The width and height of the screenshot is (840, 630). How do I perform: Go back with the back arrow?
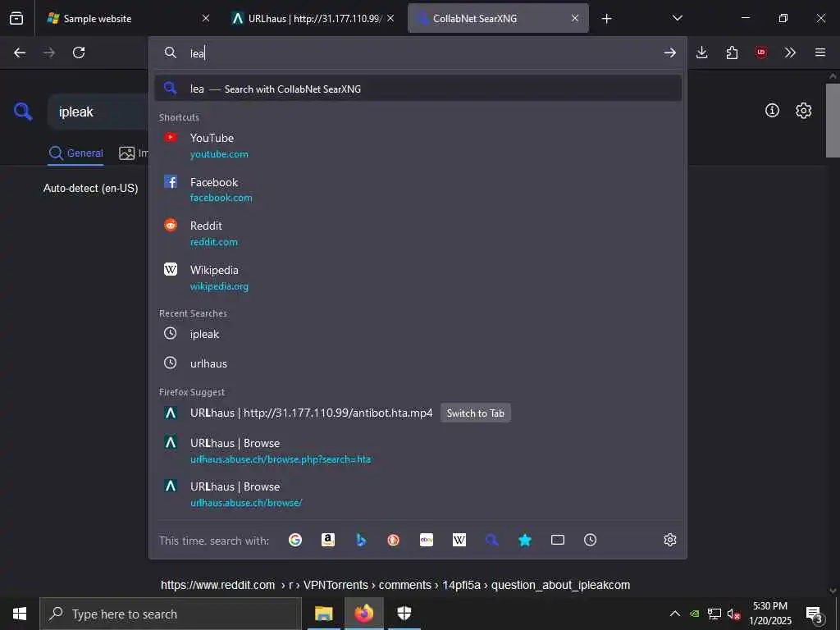tap(20, 52)
